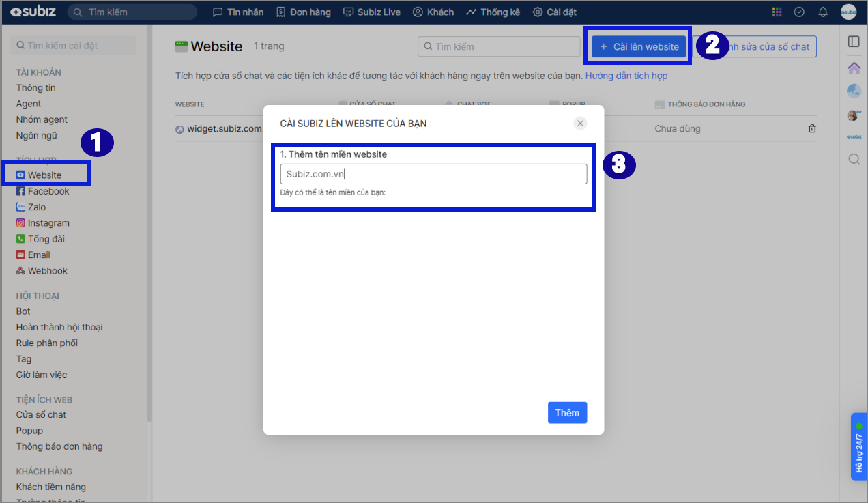
Task: Click the purple home icon in right sidebar
Action: tap(854, 68)
